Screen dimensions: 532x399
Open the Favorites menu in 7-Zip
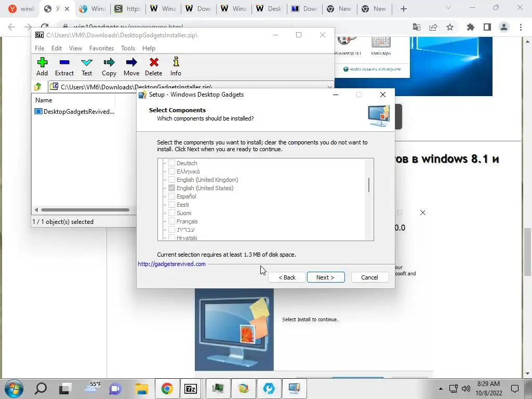pos(101,48)
